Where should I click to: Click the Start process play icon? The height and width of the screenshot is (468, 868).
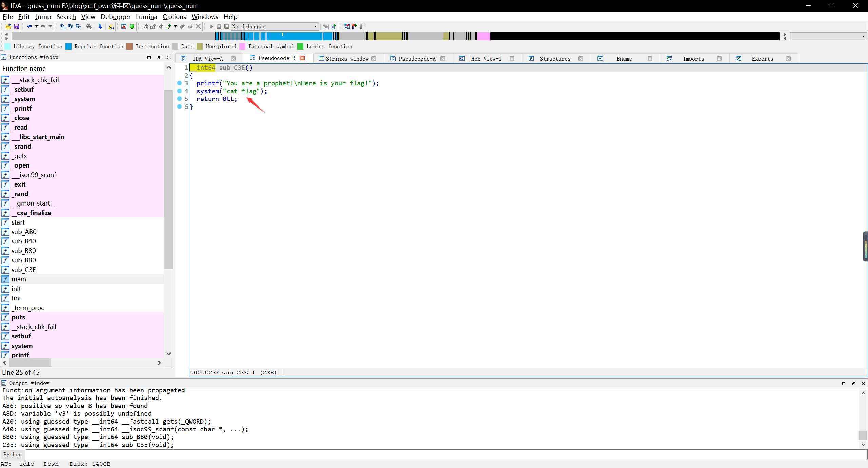pyautogui.click(x=211, y=26)
